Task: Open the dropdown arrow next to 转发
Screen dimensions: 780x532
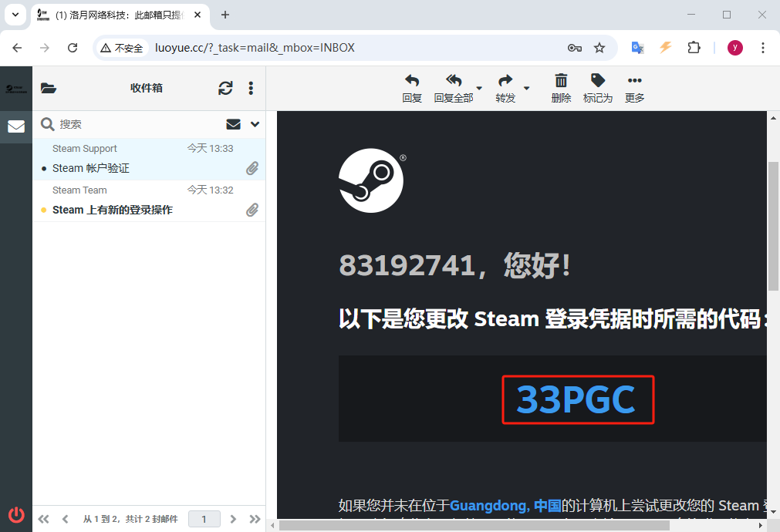Action: 527,88
